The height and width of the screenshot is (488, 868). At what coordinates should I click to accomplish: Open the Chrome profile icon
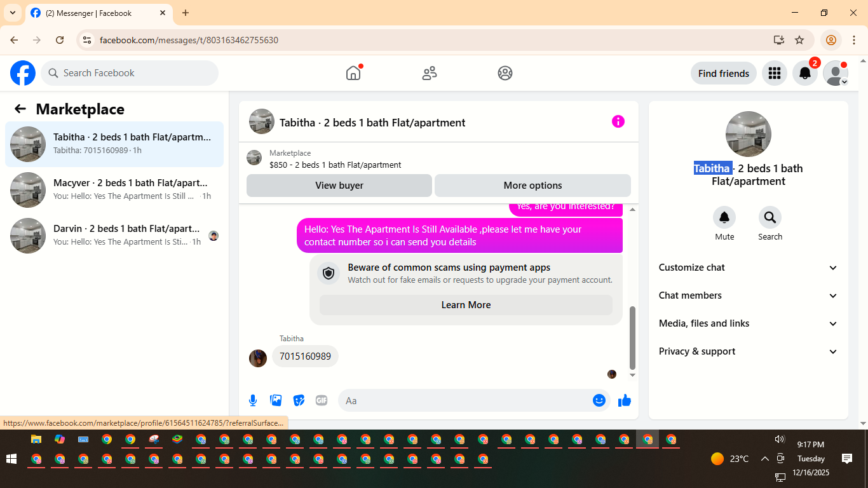tap(831, 40)
